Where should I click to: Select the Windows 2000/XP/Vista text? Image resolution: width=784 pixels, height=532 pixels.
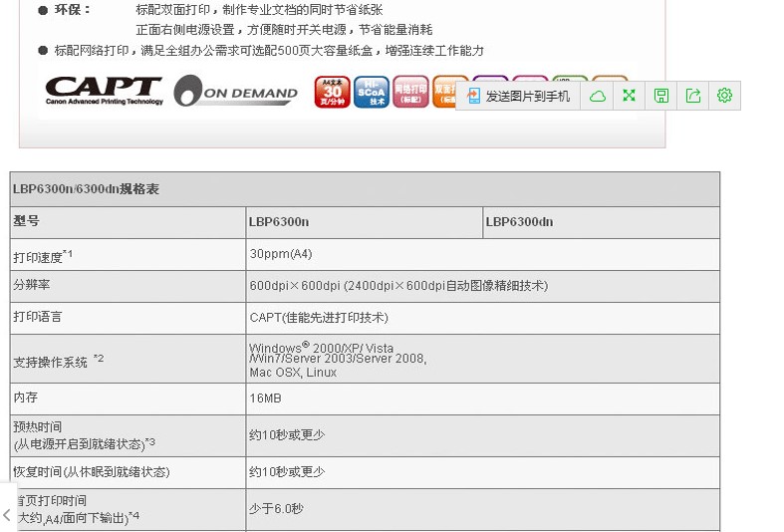pyautogui.click(x=321, y=348)
